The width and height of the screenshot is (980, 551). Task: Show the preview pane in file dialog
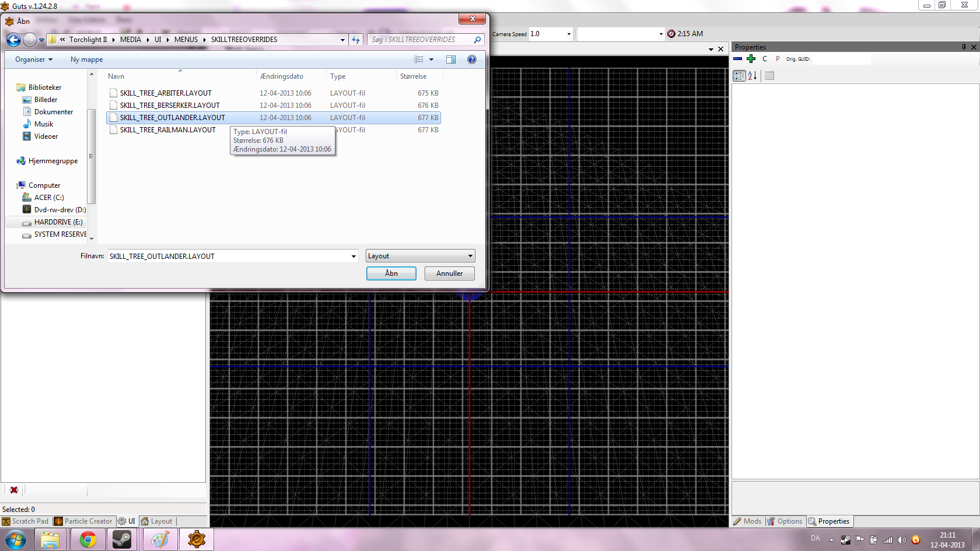click(451, 59)
